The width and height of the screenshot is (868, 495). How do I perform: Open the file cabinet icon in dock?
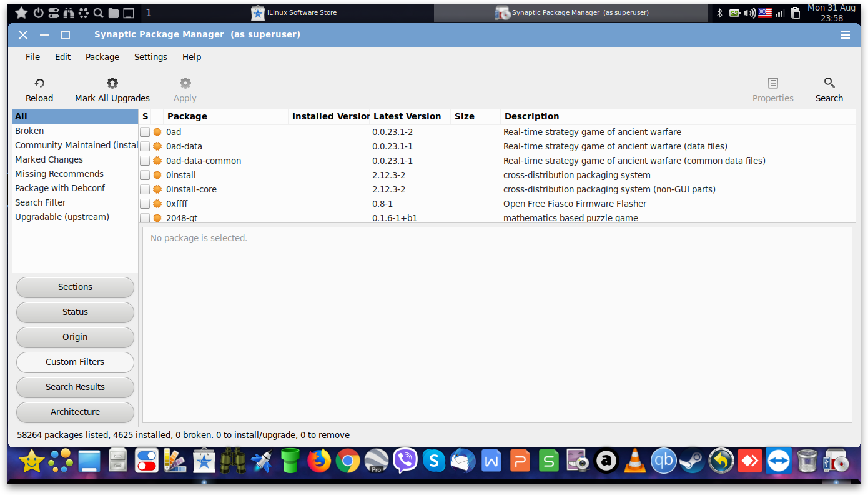click(118, 461)
